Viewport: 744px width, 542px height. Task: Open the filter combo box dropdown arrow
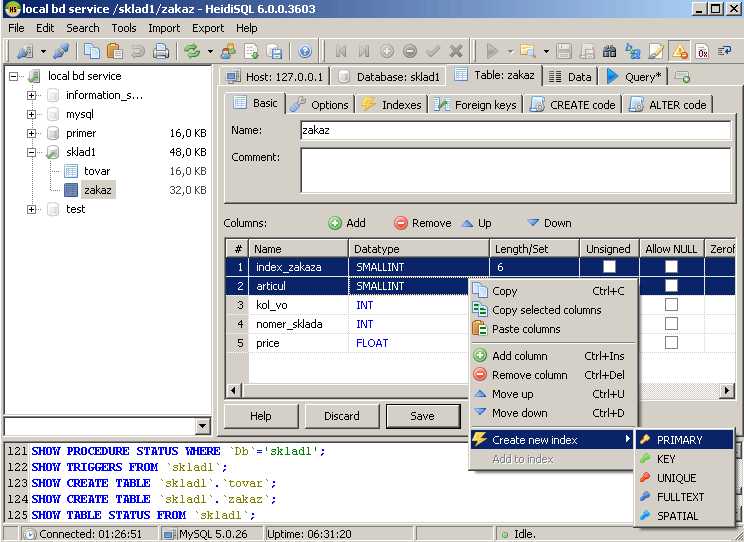tap(203, 426)
